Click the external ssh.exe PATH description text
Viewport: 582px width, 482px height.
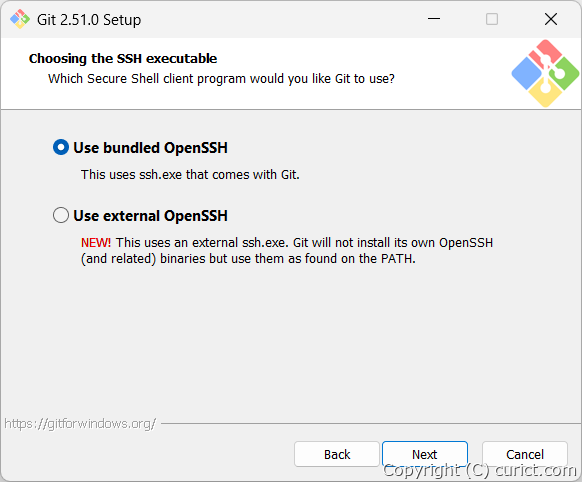coord(287,250)
